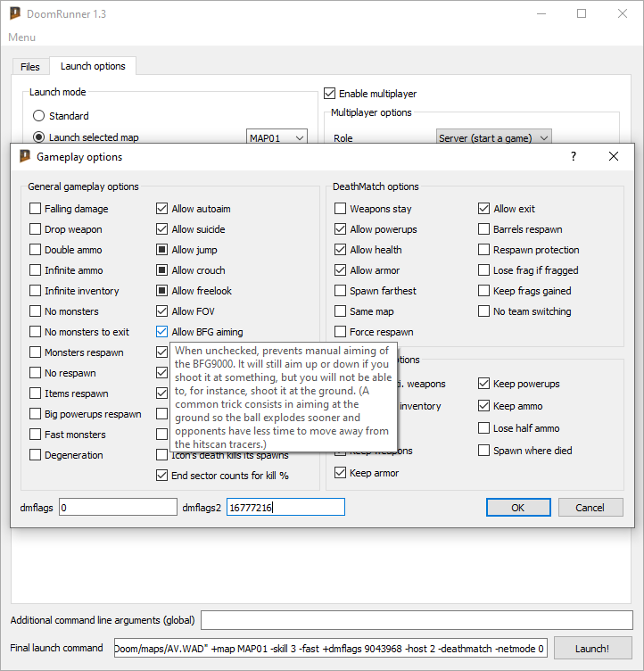This screenshot has width=644, height=671.
Task: Enable Infinite ammo
Action: [x=35, y=270]
